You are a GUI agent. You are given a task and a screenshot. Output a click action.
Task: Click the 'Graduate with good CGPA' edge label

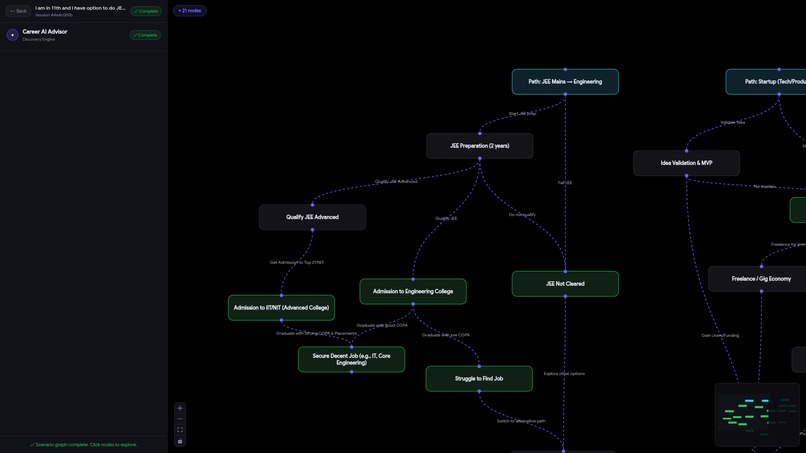(x=382, y=325)
